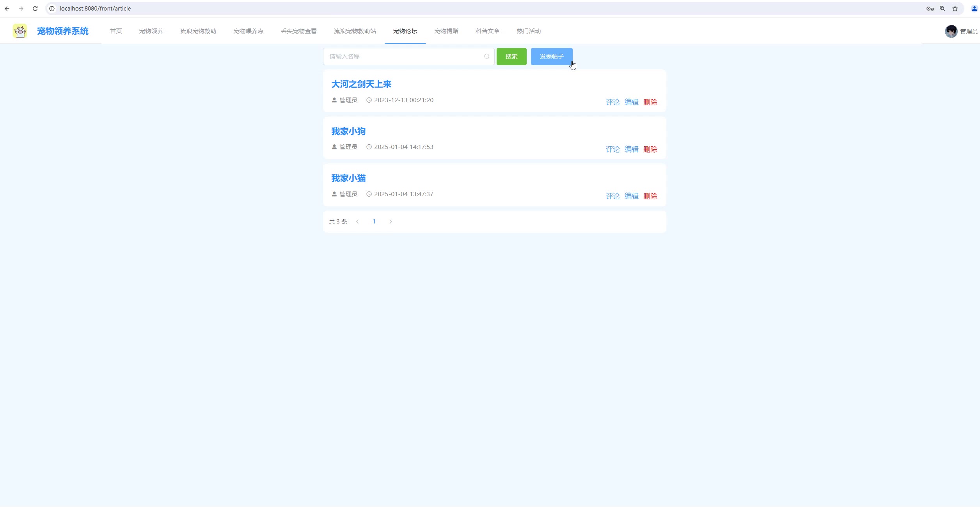Viewport: 980px width, 507px height.
Task: Select page number 1 in pagination
Action: tap(374, 222)
